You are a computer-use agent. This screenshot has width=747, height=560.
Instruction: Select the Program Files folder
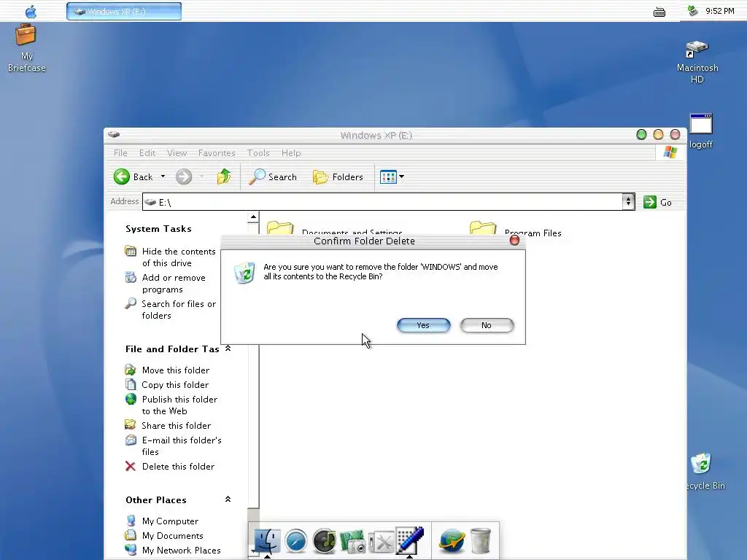(515, 228)
